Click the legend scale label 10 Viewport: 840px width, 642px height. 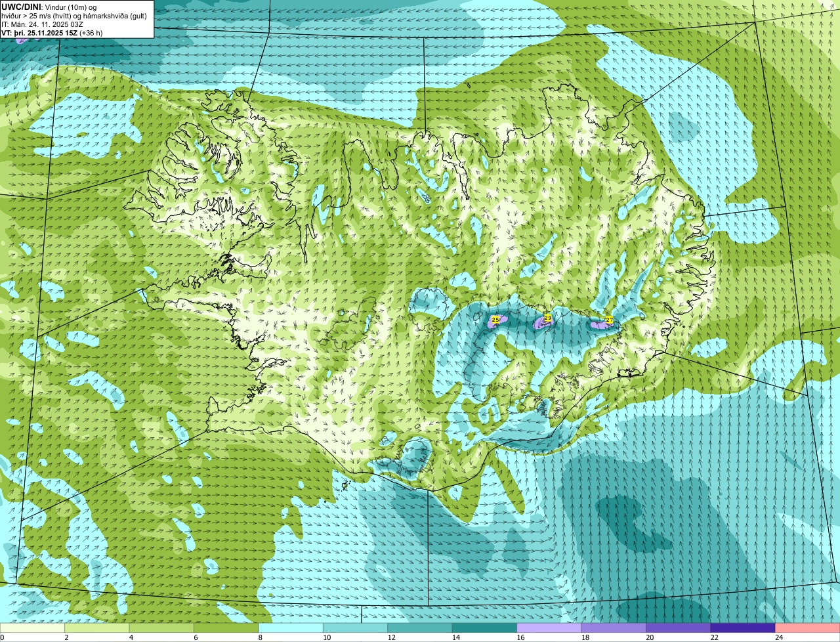326,637
